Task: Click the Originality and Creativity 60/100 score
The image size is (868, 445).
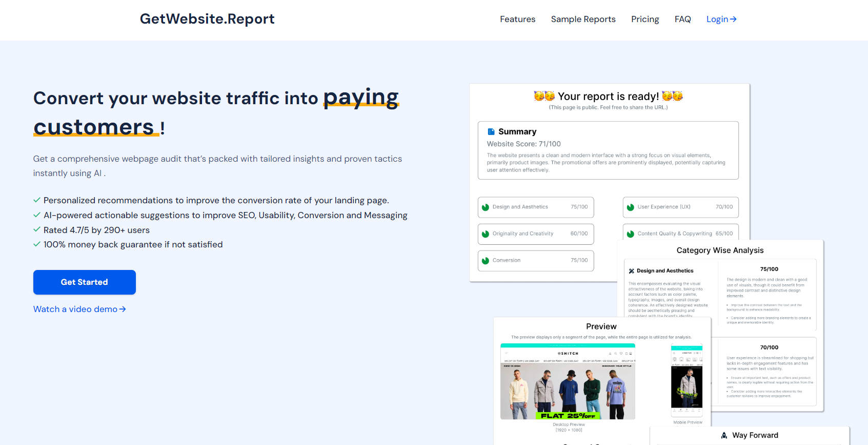Action: coord(579,234)
